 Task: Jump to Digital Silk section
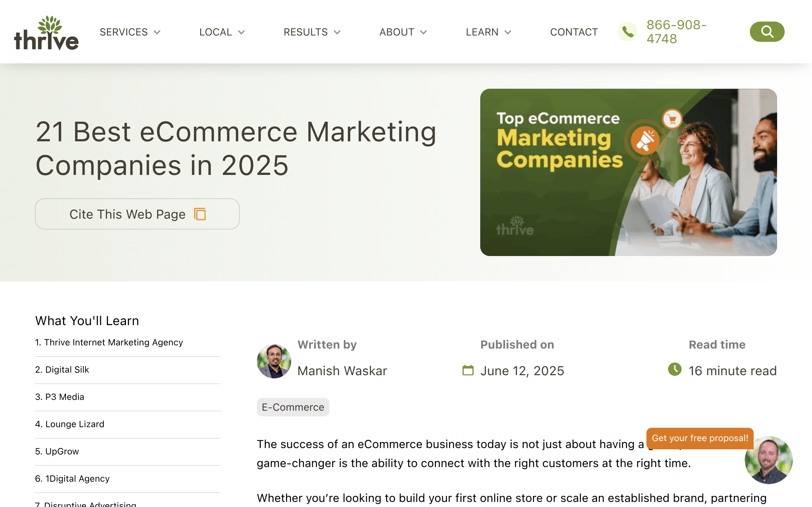pyautogui.click(x=67, y=369)
